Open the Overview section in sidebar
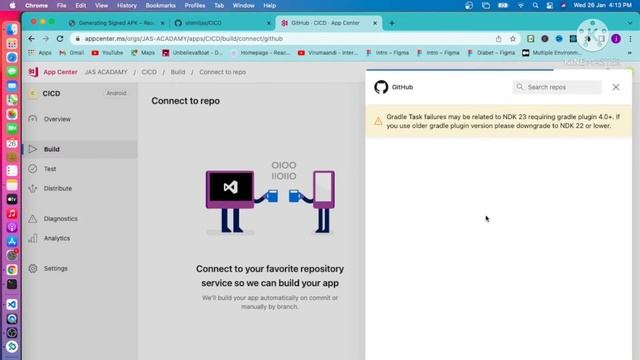The height and width of the screenshot is (360, 640). pos(57,119)
